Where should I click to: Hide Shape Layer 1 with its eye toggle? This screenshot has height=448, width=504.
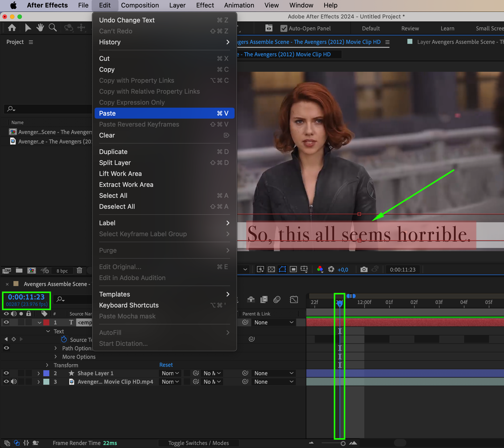(6, 373)
